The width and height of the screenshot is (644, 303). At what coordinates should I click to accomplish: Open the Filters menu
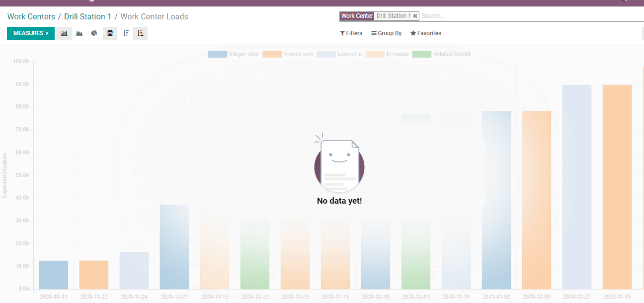pyautogui.click(x=351, y=33)
